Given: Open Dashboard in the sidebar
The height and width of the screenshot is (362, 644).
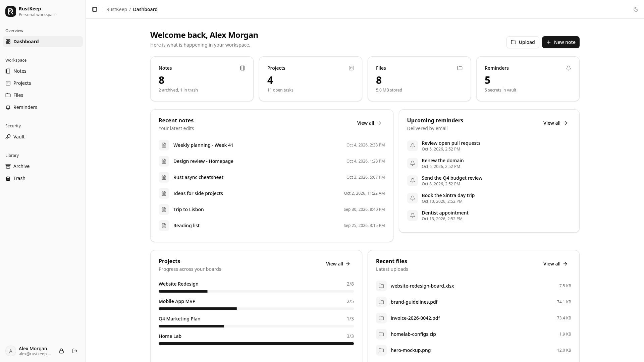Looking at the screenshot, I should [x=43, y=42].
